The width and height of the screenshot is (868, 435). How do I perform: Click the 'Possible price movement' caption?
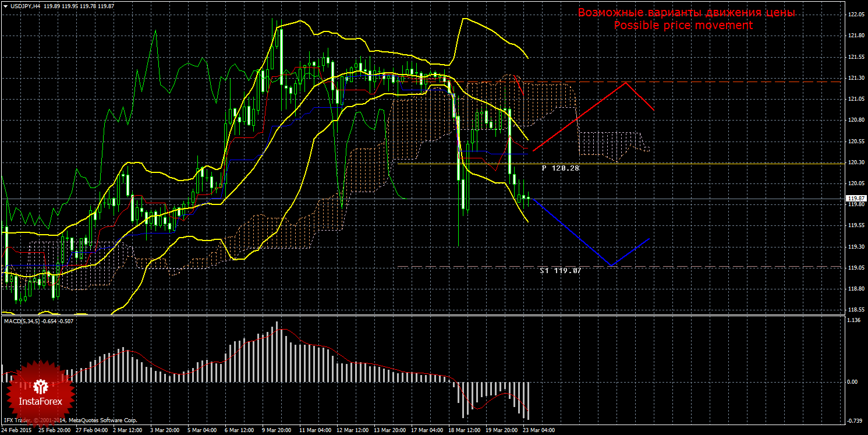pyautogui.click(x=683, y=26)
